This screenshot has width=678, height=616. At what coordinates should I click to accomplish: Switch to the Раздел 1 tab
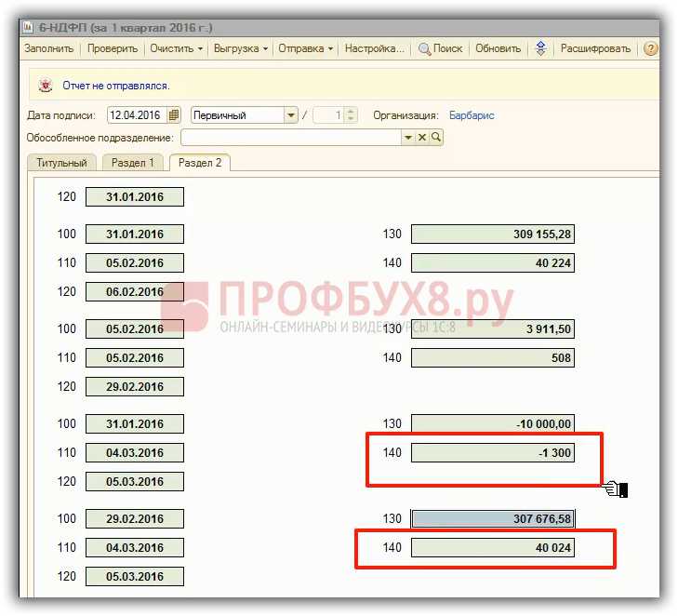click(133, 163)
